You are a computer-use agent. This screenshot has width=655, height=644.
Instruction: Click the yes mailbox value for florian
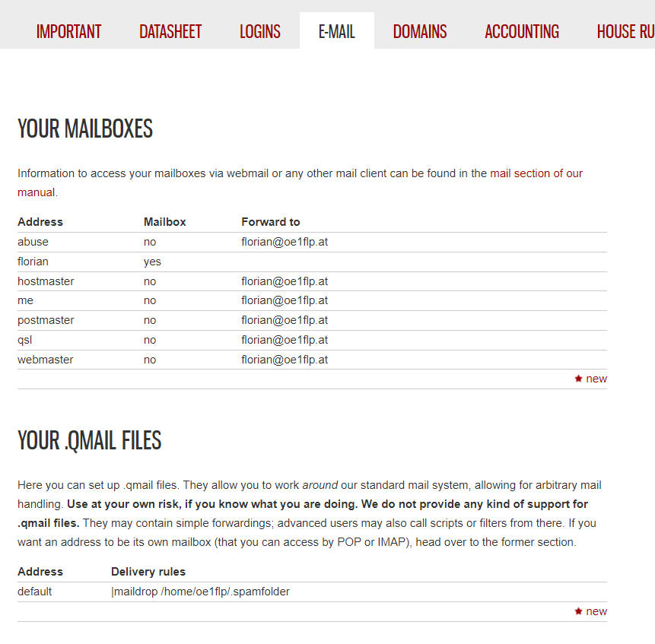point(152,262)
